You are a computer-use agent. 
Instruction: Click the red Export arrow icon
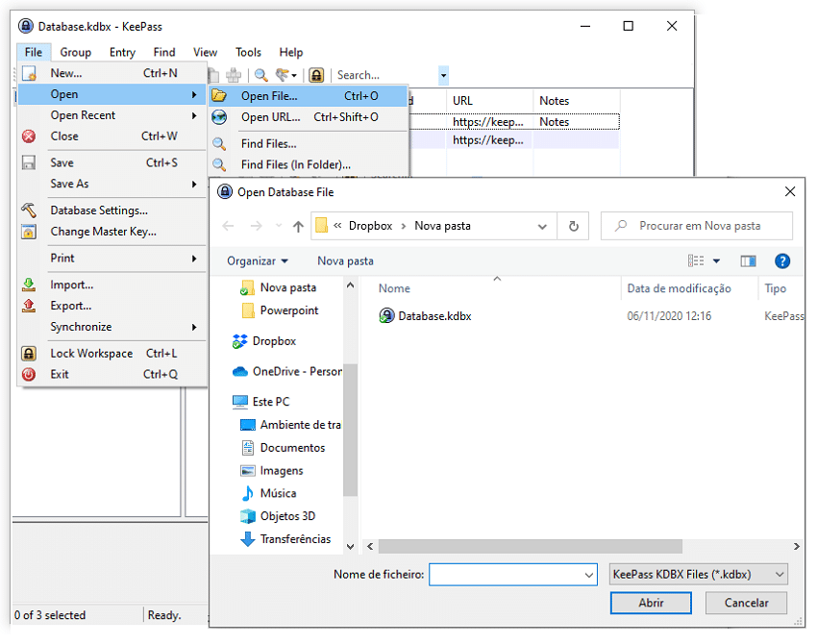[x=29, y=306]
